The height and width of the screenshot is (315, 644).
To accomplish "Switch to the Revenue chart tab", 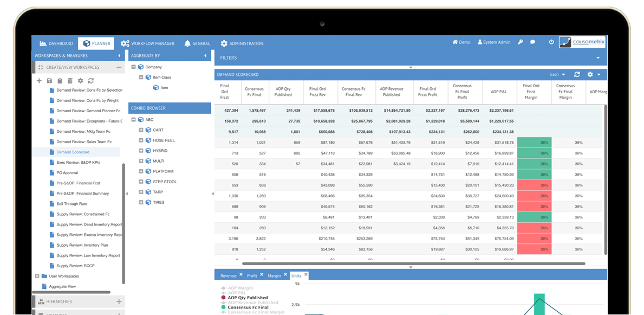I will (228, 275).
